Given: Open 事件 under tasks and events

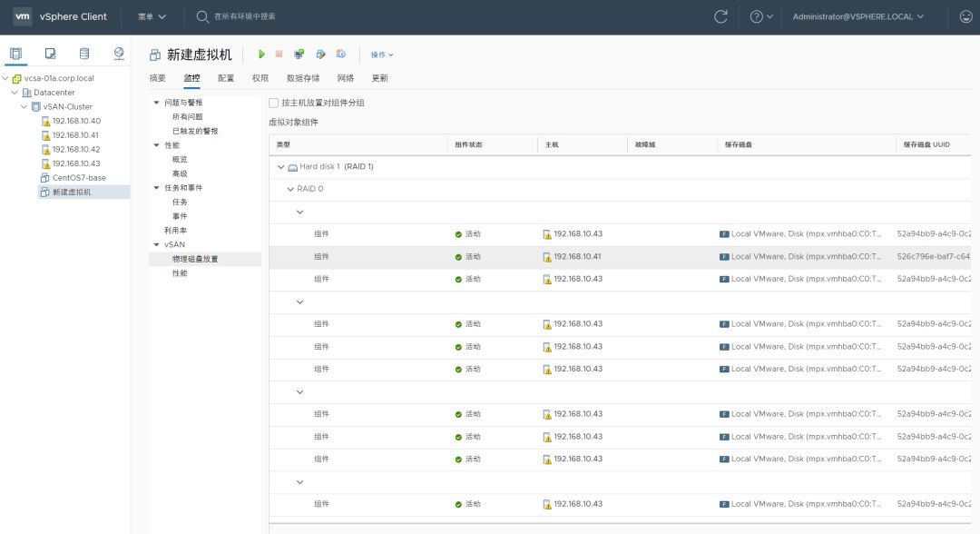Looking at the screenshot, I should 180,216.
